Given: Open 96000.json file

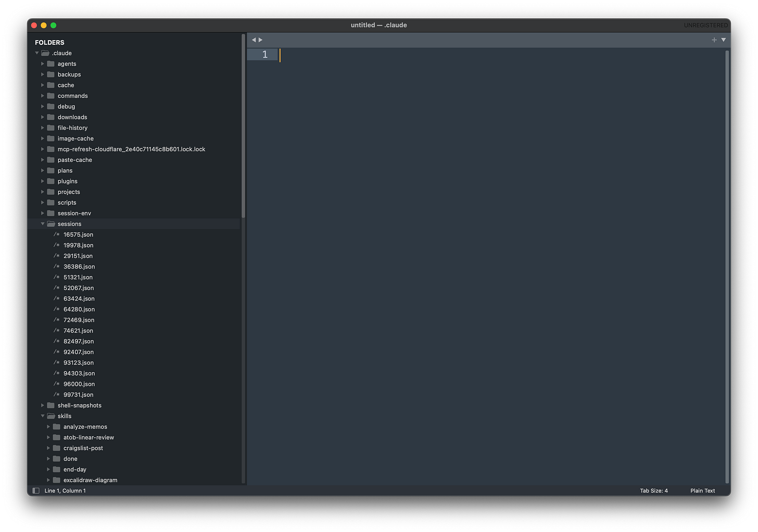Looking at the screenshot, I should [x=79, y=384].
